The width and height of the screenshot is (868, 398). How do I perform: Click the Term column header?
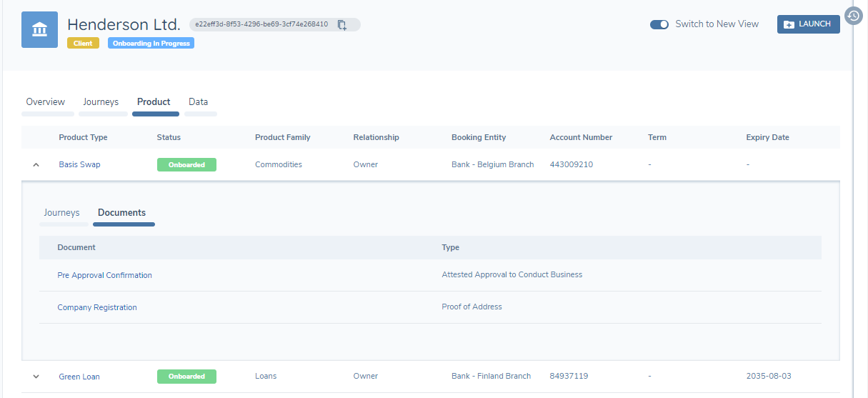click(x=657, y=137)
